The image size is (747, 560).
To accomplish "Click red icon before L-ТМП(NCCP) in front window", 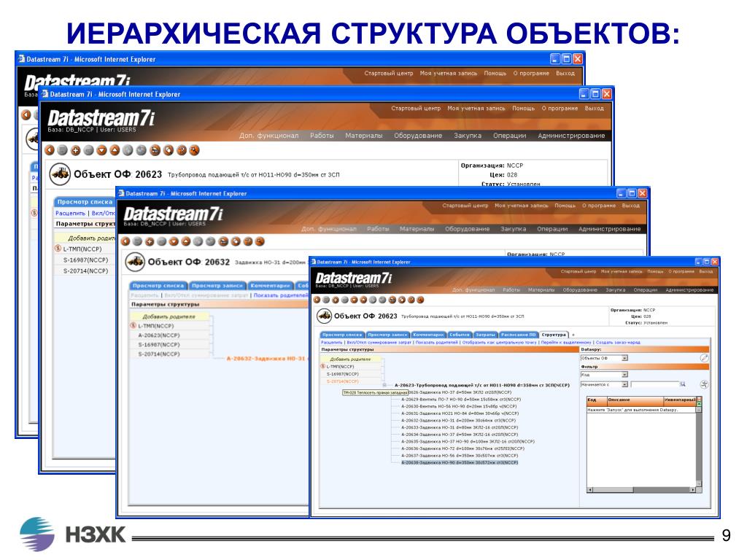I will [x=323, y=367].
